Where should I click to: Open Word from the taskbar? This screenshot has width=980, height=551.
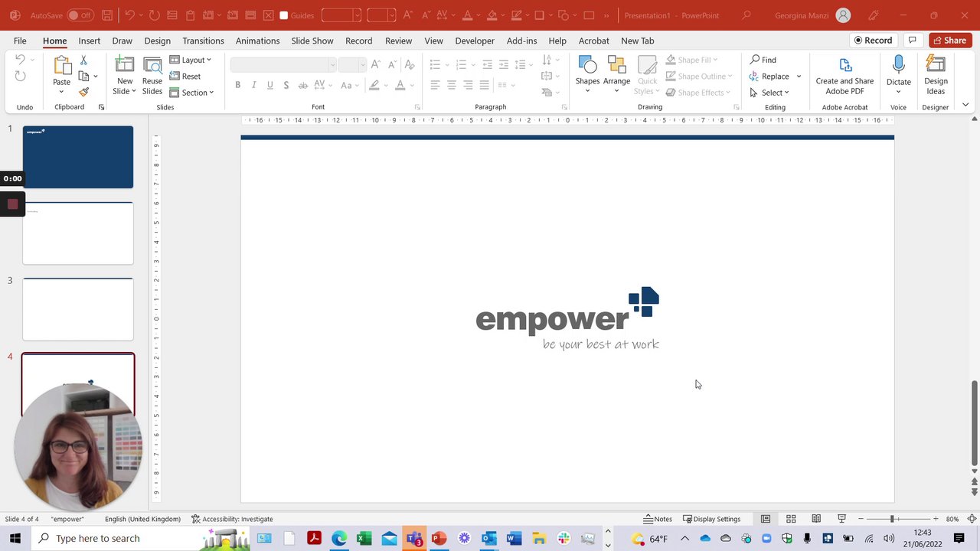pyautogui.click(x=513, y=539)
